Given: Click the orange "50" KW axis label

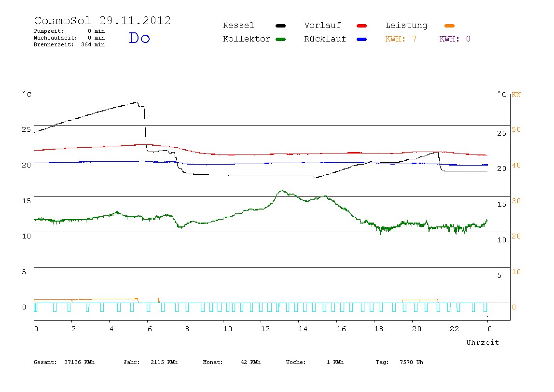Looking at the screenshot, I should (516, 129).
